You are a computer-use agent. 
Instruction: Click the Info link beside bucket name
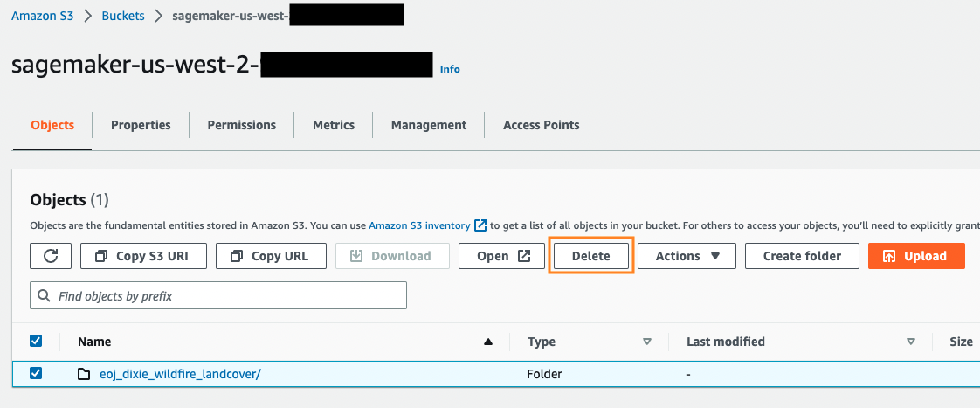pos(450,69)
